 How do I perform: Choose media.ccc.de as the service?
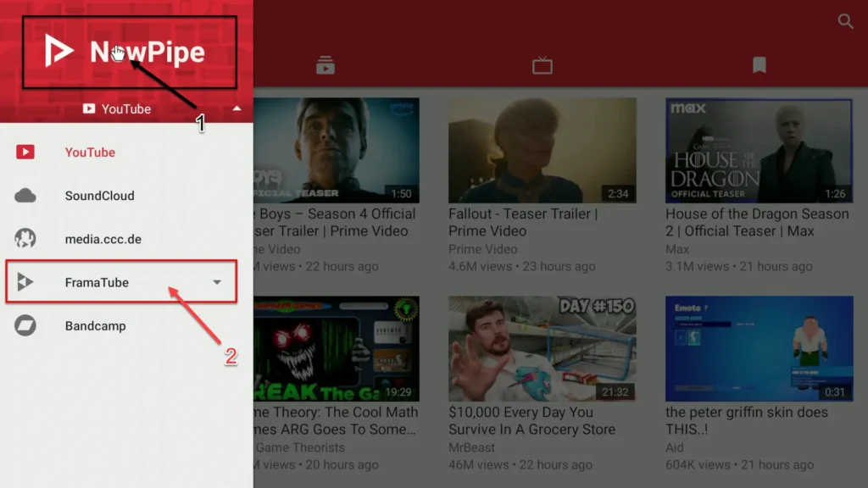127,239
